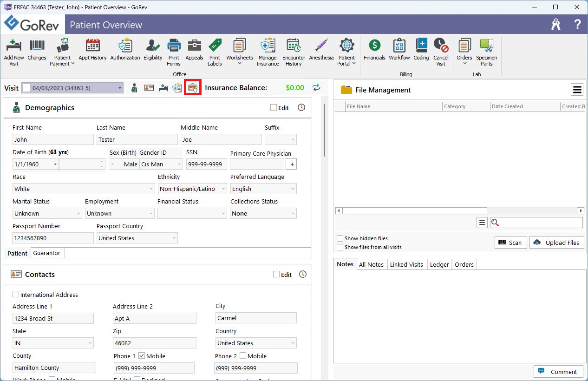This screenshot has width=588, height=381.
Task: Open the Coding book icon
Action: tap(421, 45)
